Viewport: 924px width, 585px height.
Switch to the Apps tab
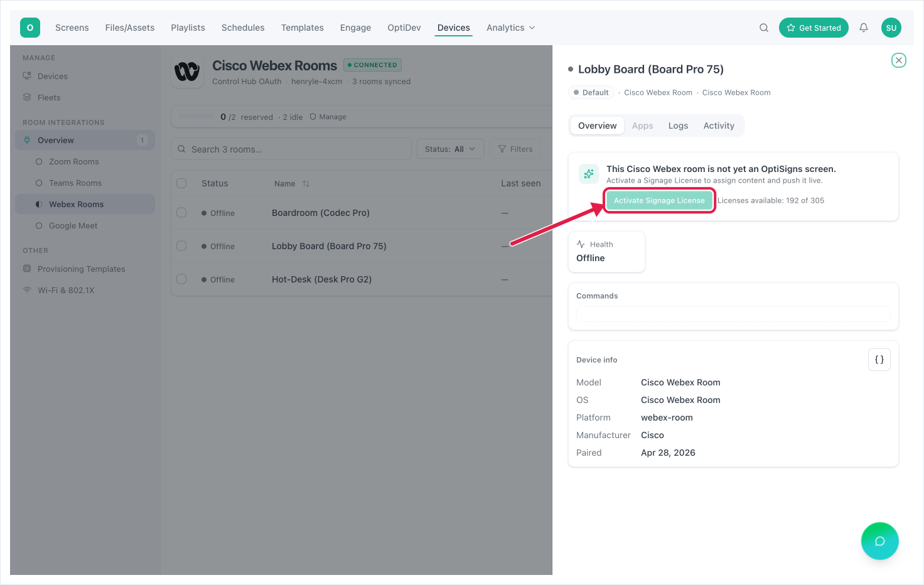[643, 126]
